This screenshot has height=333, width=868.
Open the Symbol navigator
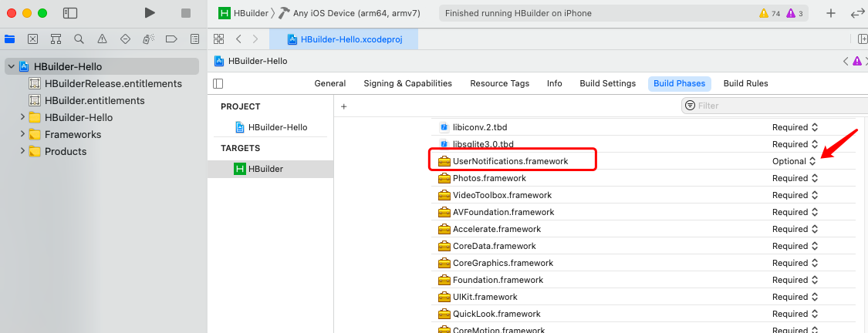click(x=56, y=39)
